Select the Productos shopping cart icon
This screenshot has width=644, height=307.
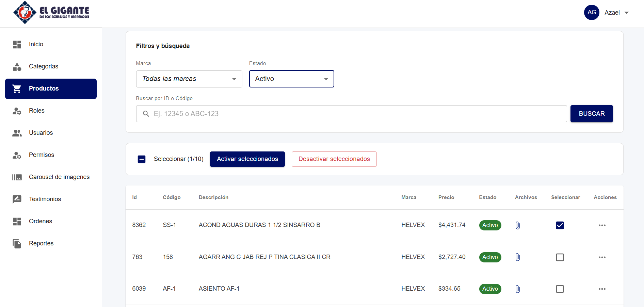click(x=17, y=88)
